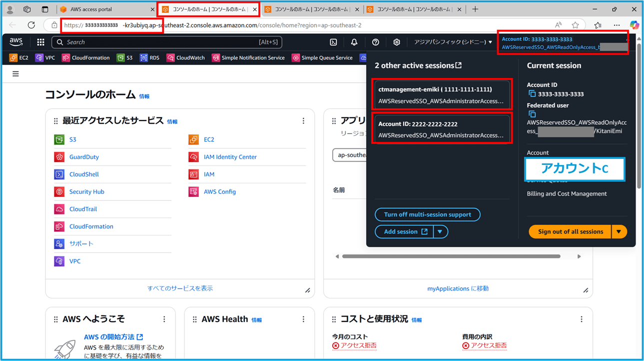Open IAM Identity Center in recent services
Screen dimensions: 644x361
point(230,157)
